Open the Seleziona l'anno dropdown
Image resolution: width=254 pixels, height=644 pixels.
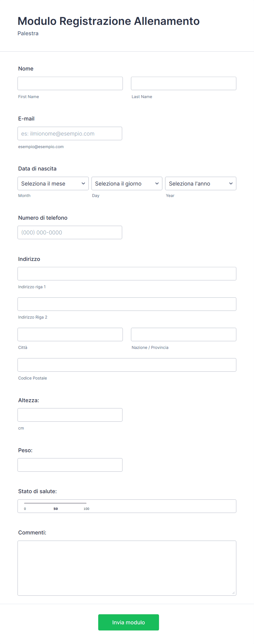[x=201, y=184]
